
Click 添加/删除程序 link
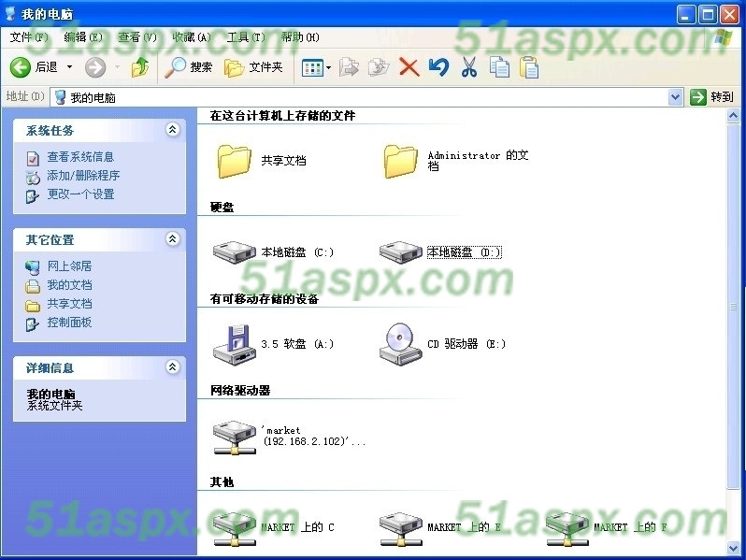(83, 176)
